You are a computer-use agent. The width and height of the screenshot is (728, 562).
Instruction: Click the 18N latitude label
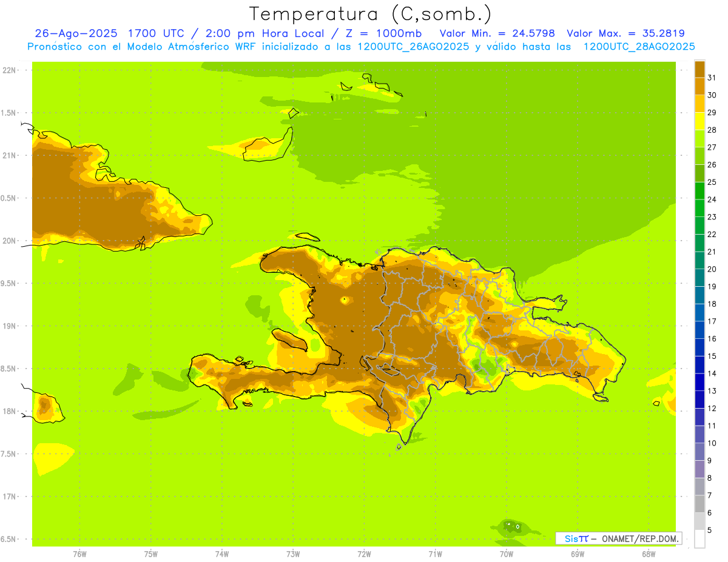[x=9, y=411]
